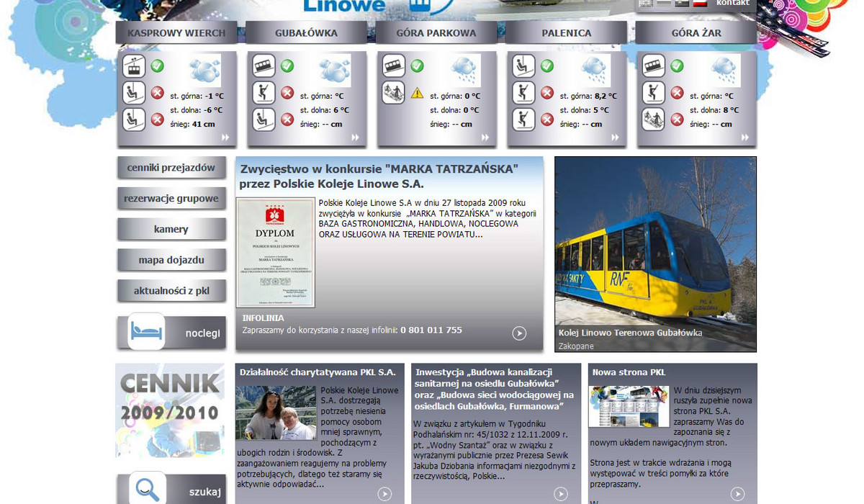
Task: Open cenniki przejazdów from the side menu
Action: coord(171,168)
